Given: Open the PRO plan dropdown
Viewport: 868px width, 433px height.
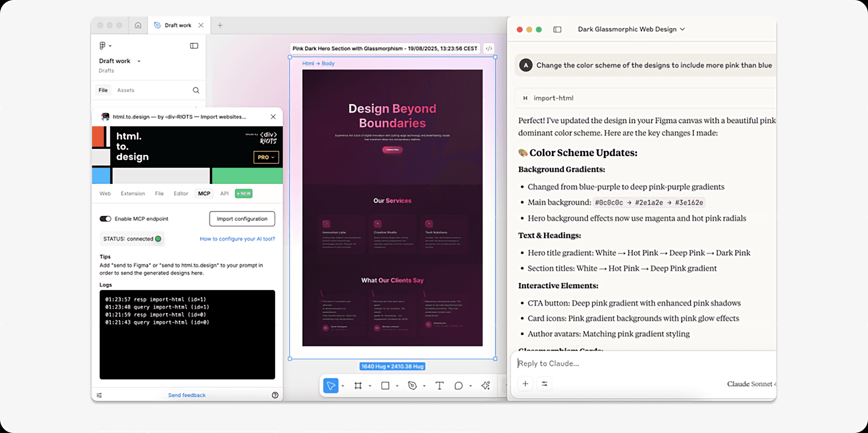Looking at the screenshot, I should [266, 157].
